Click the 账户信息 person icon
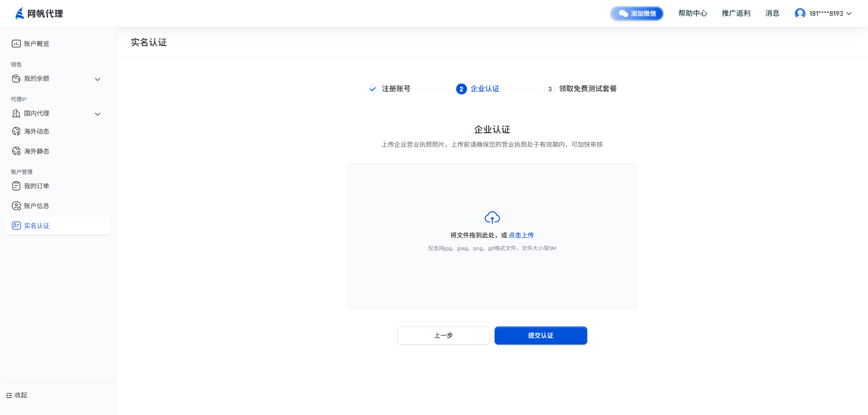 pos(16,206)
